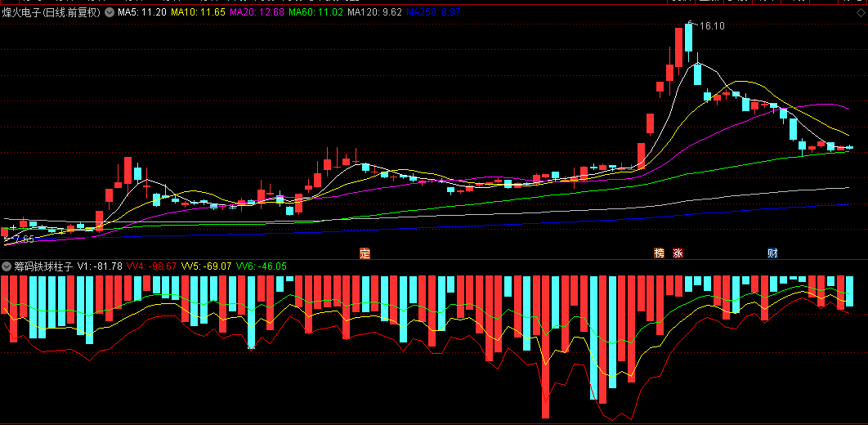868x425 pixels.
Task: Click the 16.10 high price label
Action: [712, 25]
